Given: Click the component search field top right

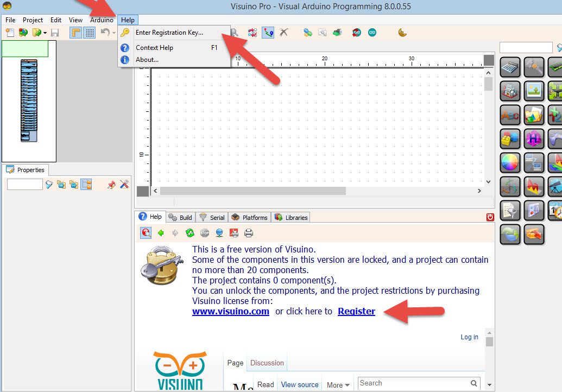Looking at the screenshot, I should (526, 47).
